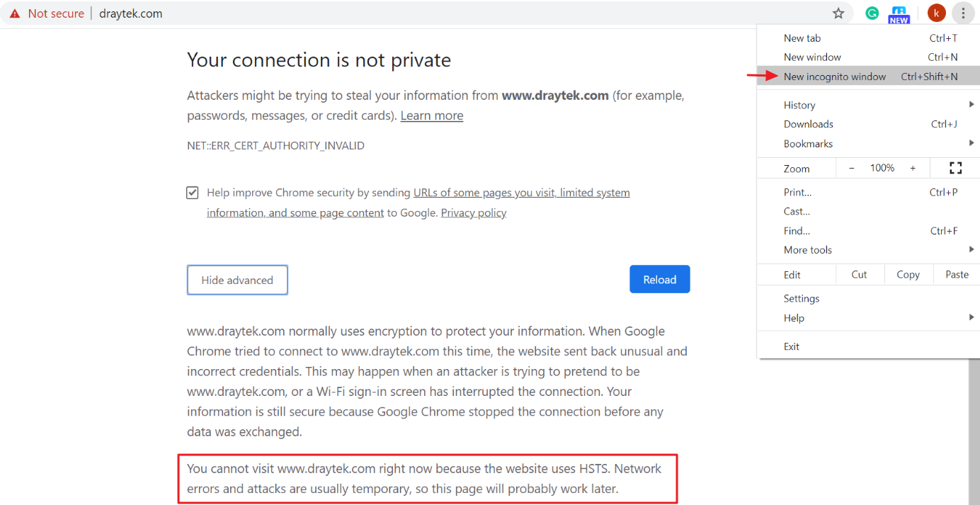Viewport: 980px width, 505px height.
Task: Select New incognito window menu item
Action: click(x=868, y=76)
